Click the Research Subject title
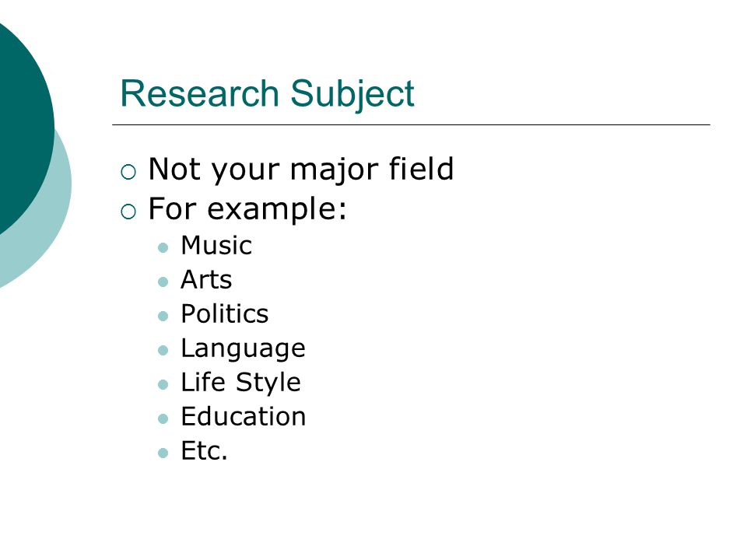Viewport: 747px width, 560px height. pyautogui.click(x=267, y=94)
